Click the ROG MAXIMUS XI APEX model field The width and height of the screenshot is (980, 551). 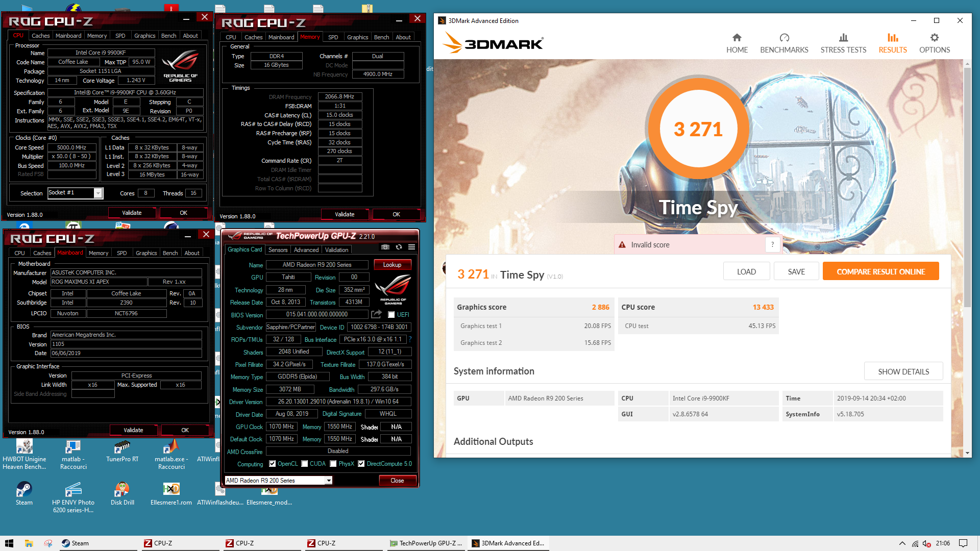click(99, 282)
